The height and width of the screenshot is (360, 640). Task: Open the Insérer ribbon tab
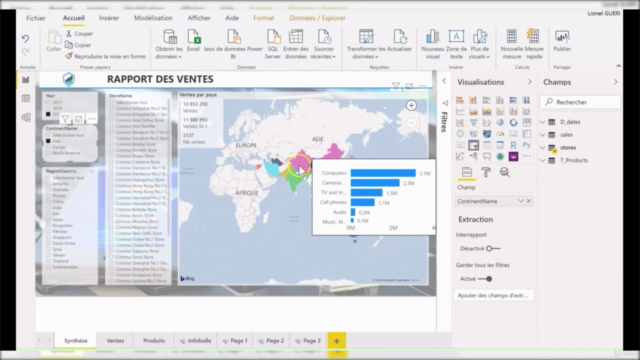tap(109, 18)
